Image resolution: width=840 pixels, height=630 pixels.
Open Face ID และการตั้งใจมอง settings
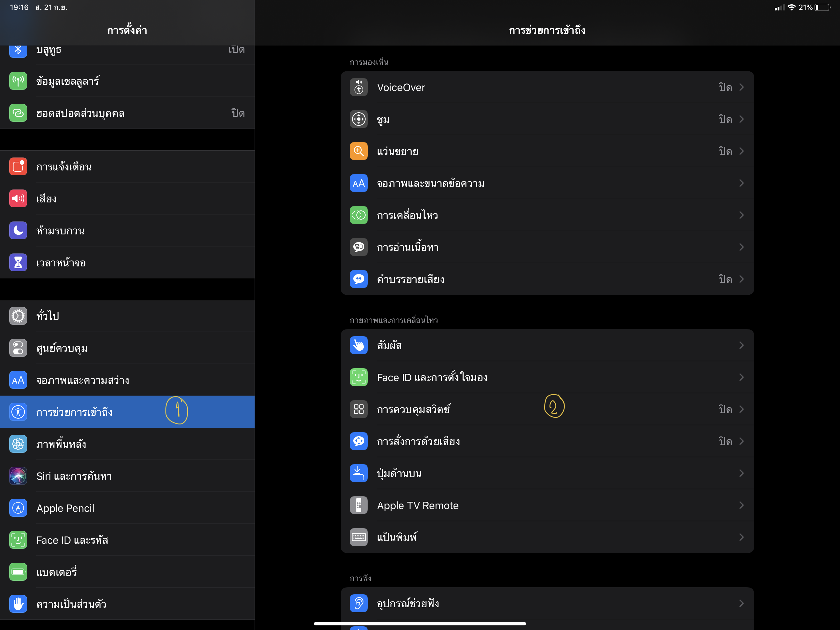click(x=547, y=377)
